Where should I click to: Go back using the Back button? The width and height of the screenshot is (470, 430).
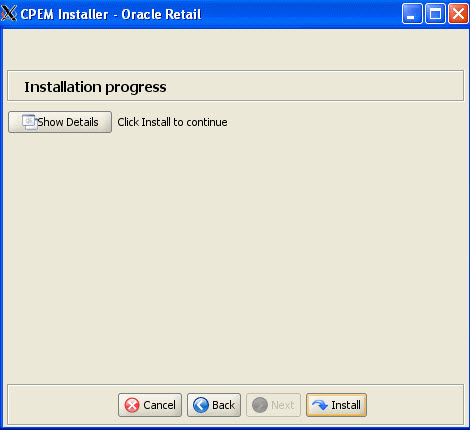click(214, 405)
